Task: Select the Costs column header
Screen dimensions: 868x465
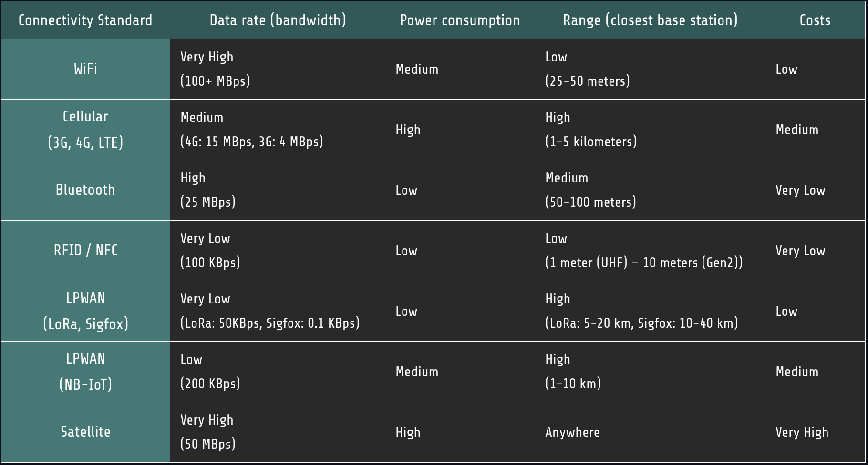Action: coord(815,20)
